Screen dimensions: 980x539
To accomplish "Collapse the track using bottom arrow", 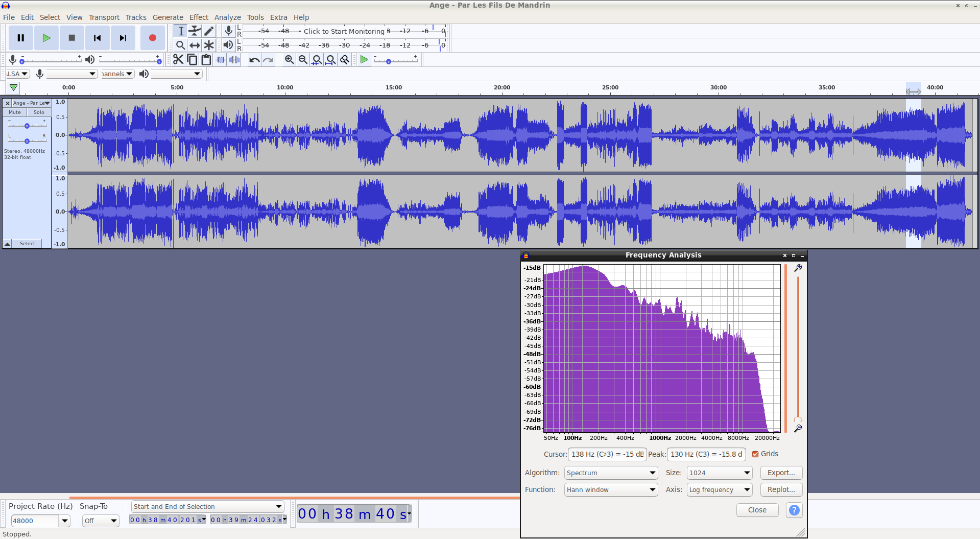I will tap(8, 244).
